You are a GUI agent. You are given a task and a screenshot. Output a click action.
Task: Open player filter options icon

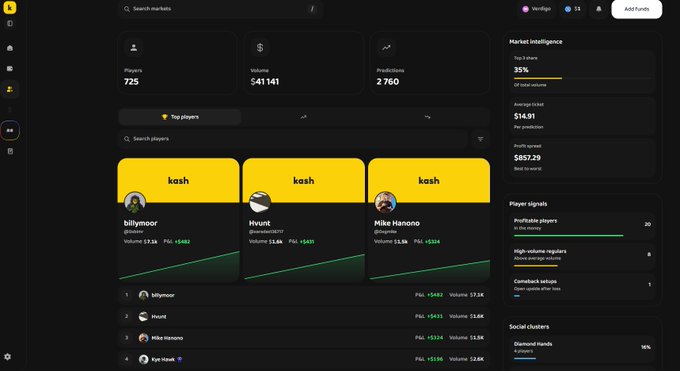(480, 139)
